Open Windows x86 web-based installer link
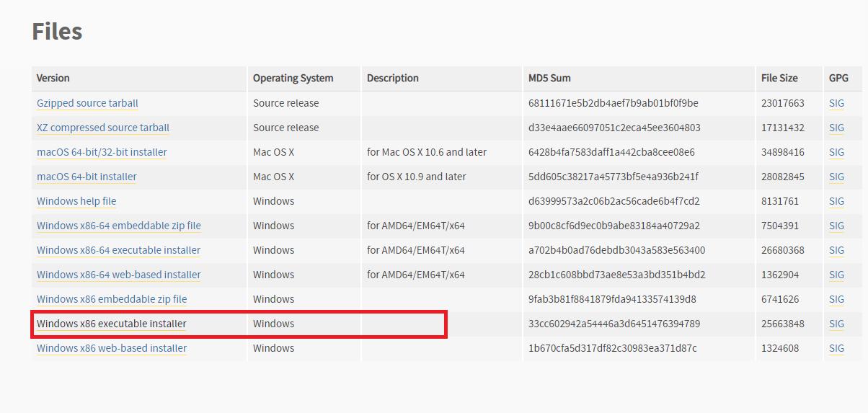The height and width of the screenshot is (413, 868). click(x=112, y=348)
